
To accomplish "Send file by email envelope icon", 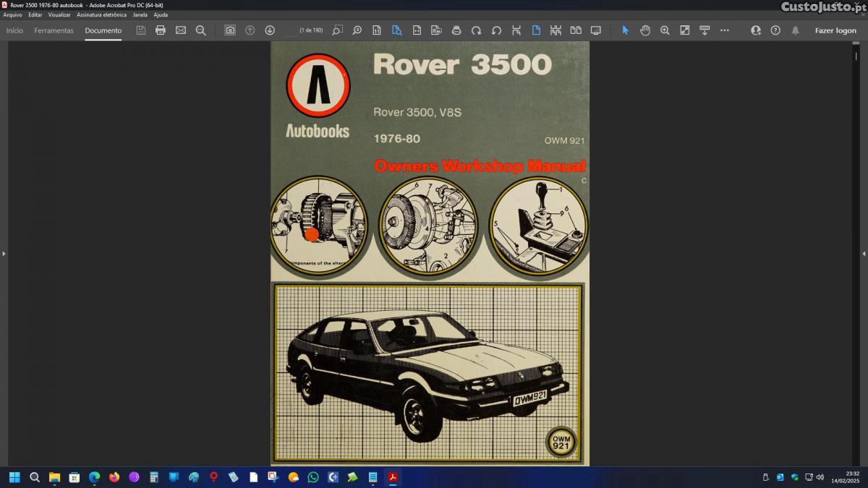I will pyautogui.click(x=181, y=30).
